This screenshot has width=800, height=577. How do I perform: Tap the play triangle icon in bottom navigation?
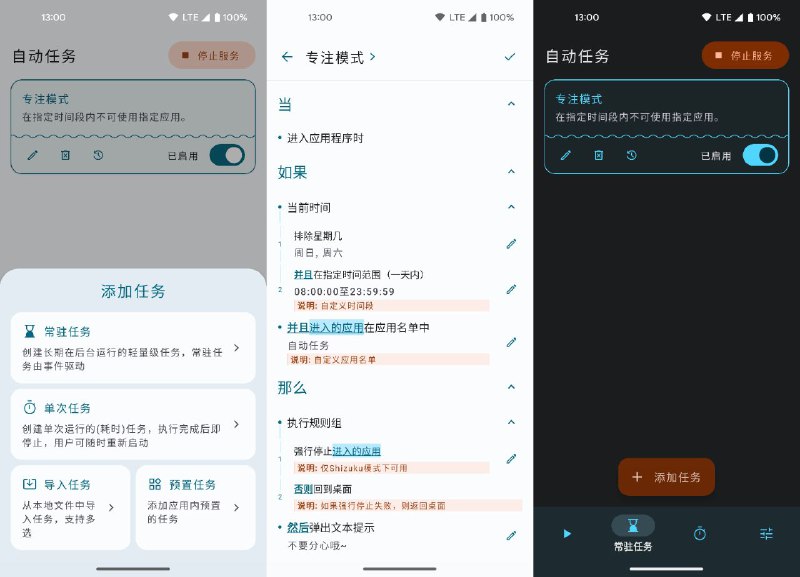coord(567,534)
